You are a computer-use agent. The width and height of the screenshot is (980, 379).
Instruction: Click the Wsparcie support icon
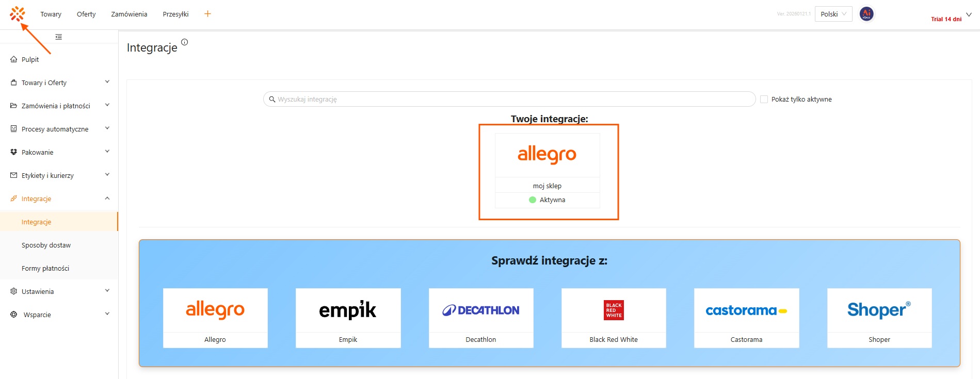(14, 315)
